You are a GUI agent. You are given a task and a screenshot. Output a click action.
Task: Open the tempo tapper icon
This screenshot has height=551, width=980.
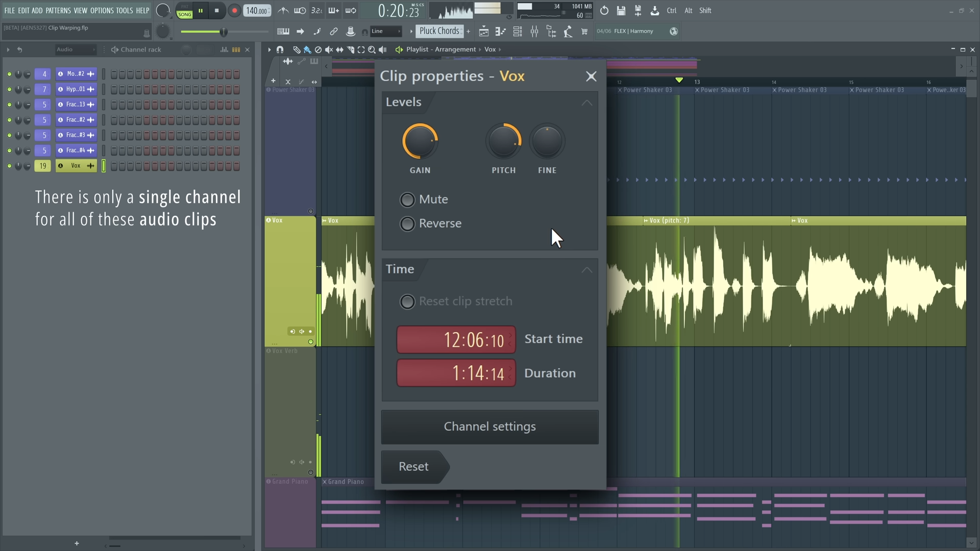coord(568,32)
